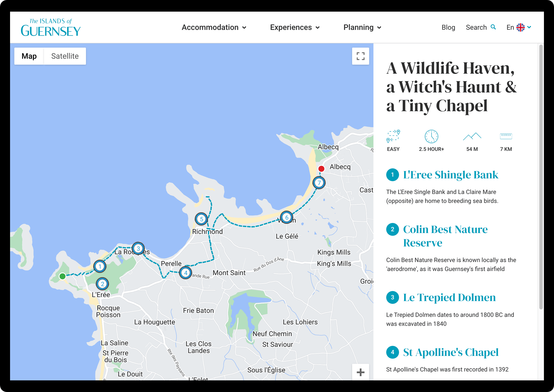Screen dimensions: 554x392
Task: Select map waypoint marker 3
Action: click(x=138, y=248)
